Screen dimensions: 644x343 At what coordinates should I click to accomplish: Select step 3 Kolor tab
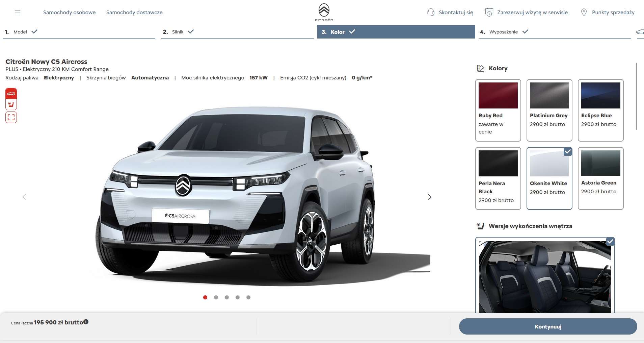[x=396, y=32]
